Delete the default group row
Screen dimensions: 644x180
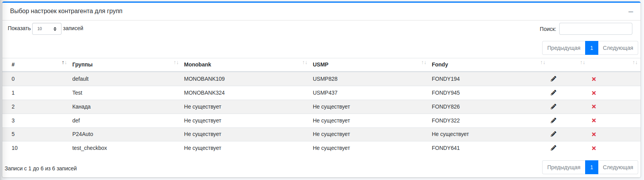click(594, 79)
